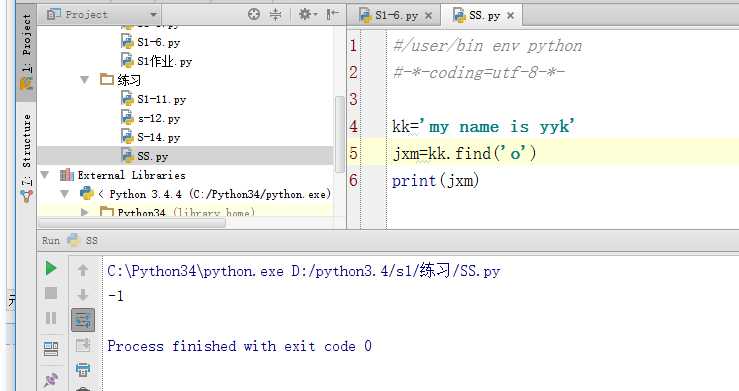Open the Project view dropdown
This screenshot has width=739, height=391.
pos(153,15)
